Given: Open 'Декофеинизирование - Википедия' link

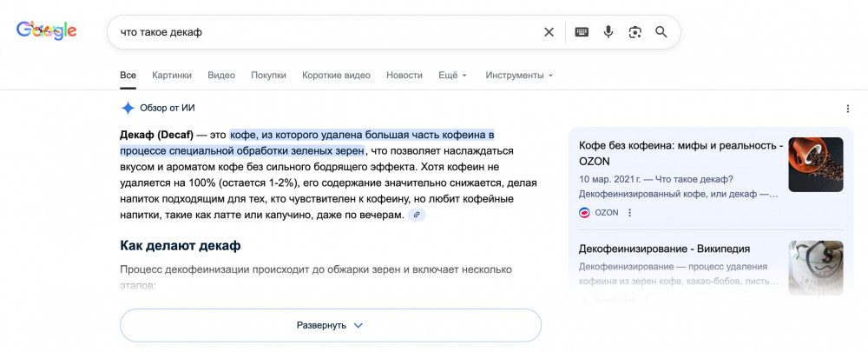Looking at the screenshot, I should pos(664,249).
